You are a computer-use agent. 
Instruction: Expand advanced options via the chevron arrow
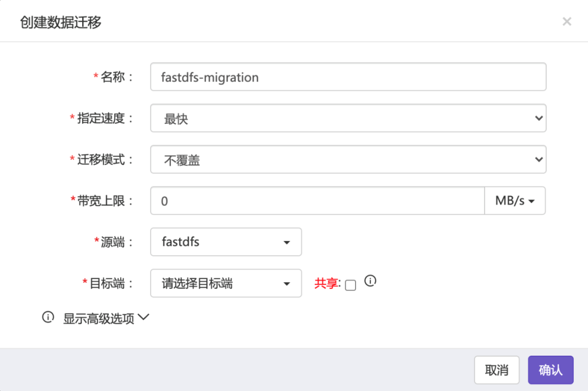[x=144, y=317]
